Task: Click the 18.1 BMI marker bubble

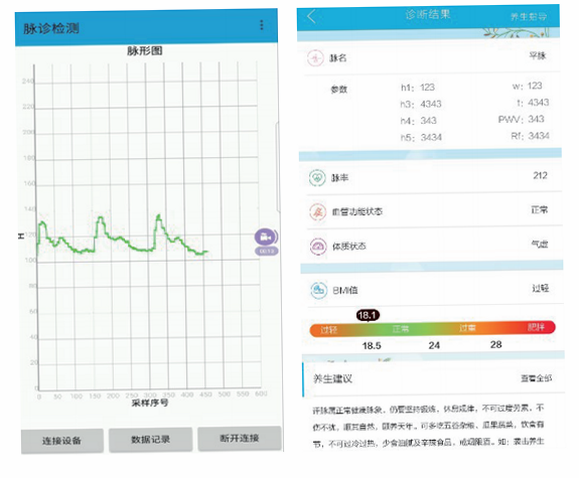Action: click(368, 315)
